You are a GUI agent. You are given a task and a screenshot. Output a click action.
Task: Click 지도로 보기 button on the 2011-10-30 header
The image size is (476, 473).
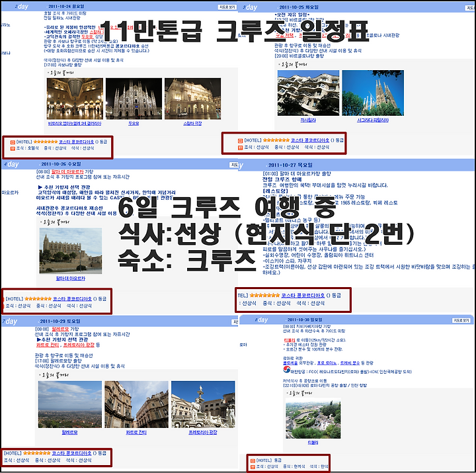click(x=461, y=320)
